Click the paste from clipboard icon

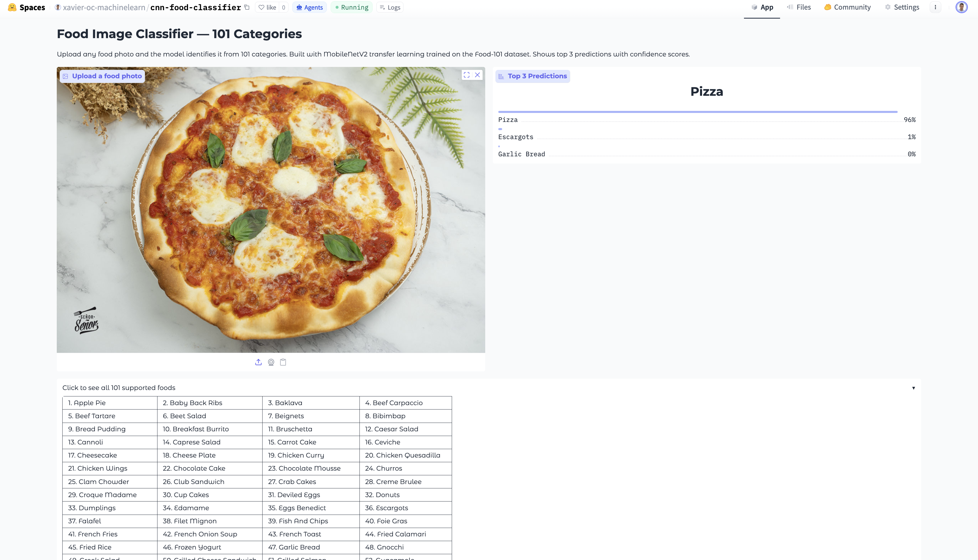[283, 362]
